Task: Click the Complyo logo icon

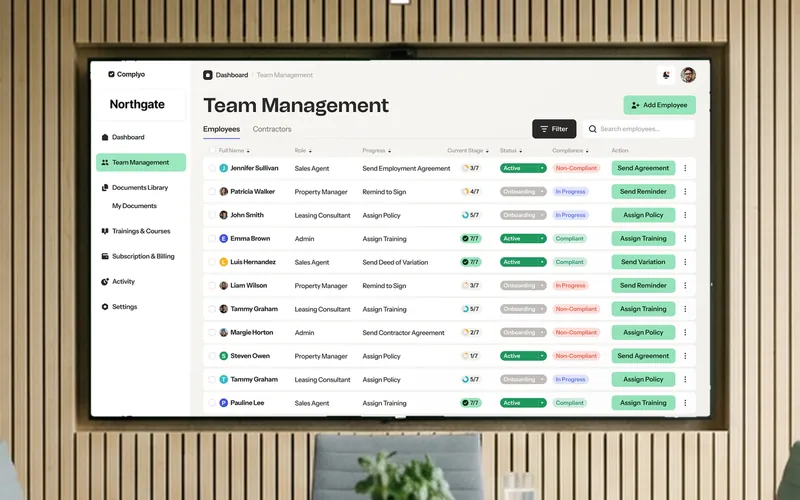Action: click(111, 74)
